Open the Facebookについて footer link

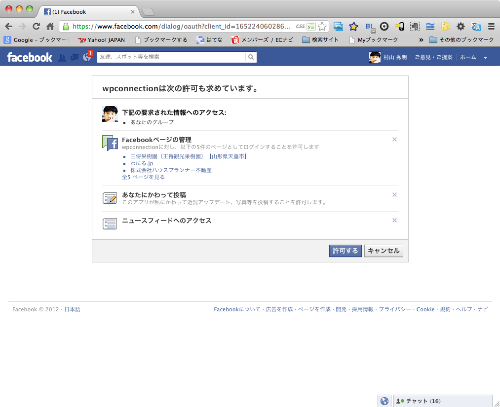[x=237, y=309]
